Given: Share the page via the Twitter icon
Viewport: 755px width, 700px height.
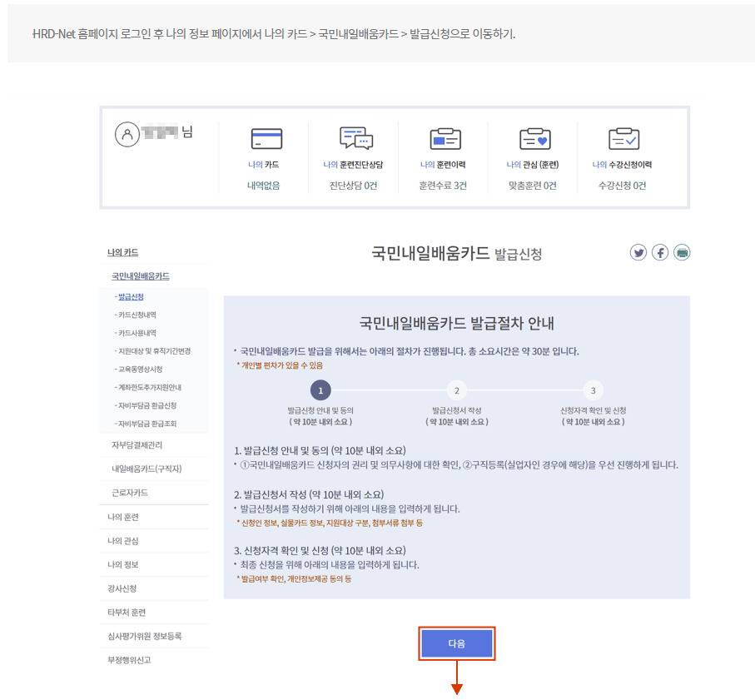Looking at the screenshot, I should click(x=638, y=252).
